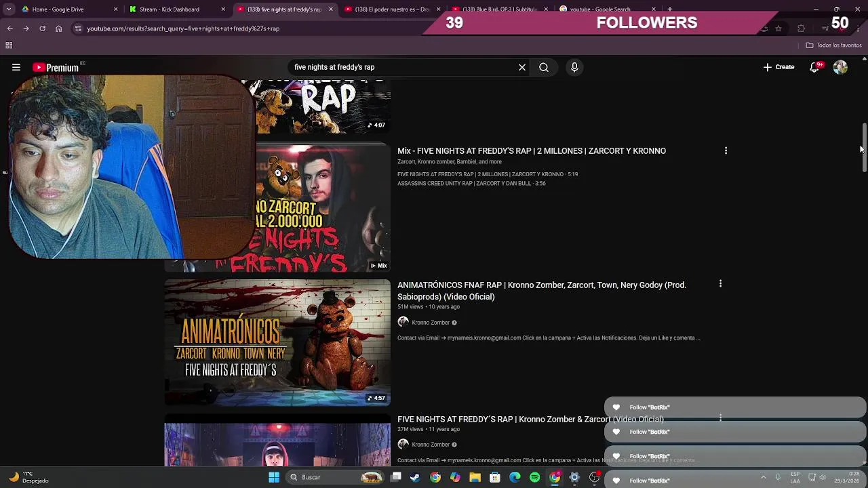Open a new browser tab
868x488 pixels.
670,9
